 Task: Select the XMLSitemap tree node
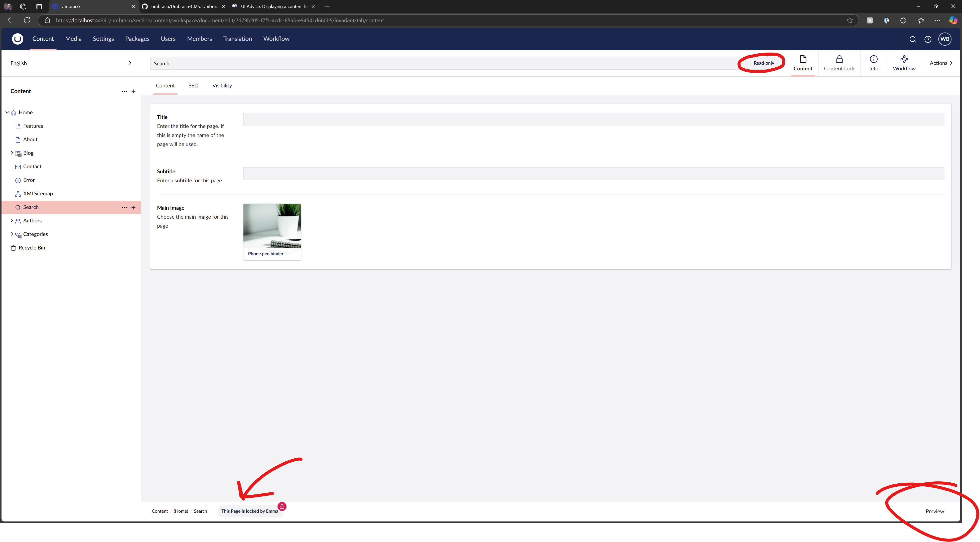(x=38, y=194)
